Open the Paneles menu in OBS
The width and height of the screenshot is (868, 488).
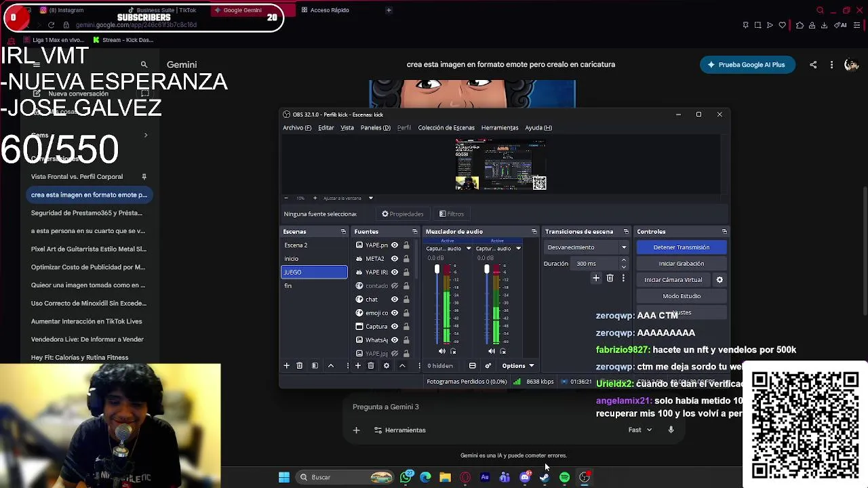(375, 127)
